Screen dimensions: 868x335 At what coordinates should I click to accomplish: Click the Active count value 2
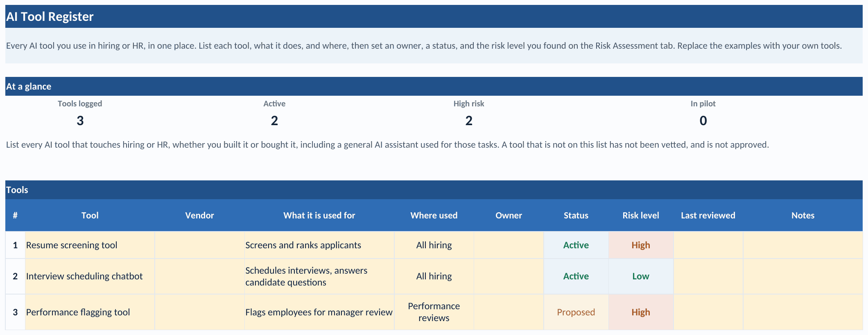pyautogui.click(x=274, y=121)
